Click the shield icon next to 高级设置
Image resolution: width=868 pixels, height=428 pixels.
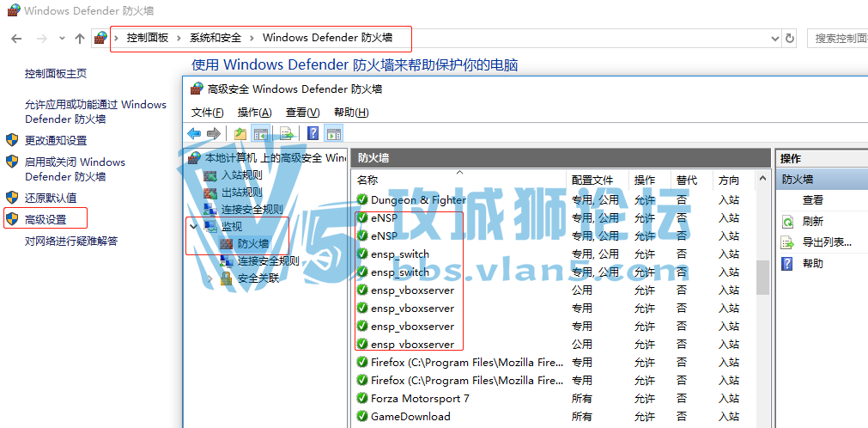tap(12, 219)
